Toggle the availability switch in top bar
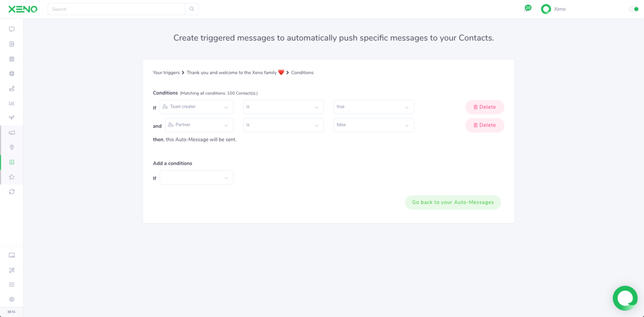644x317 pixels. coord(633,9)
